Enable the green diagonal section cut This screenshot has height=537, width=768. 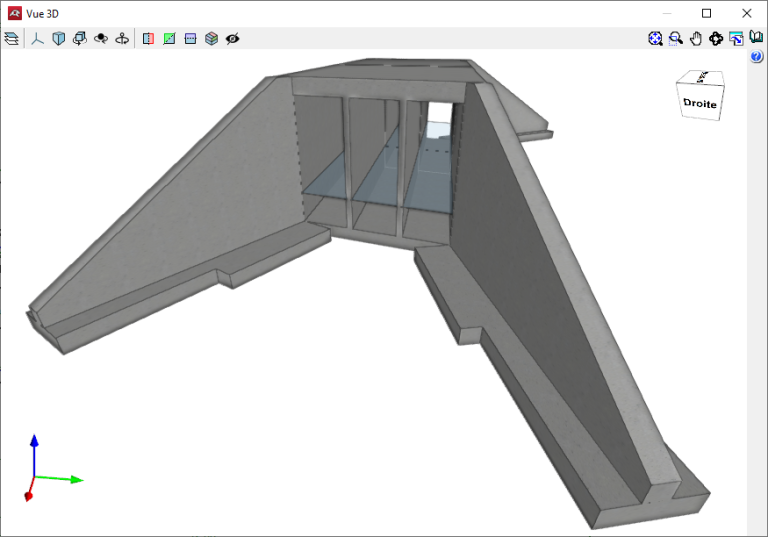click(169, 38)
